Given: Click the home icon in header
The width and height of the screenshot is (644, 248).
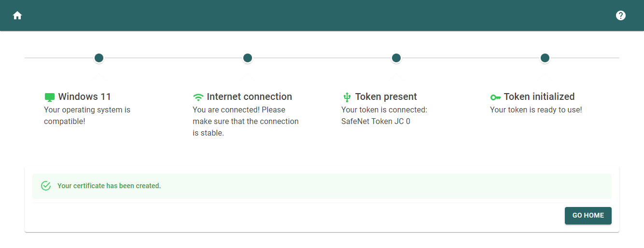Looking at the screenshot, I should pos(17,15).
